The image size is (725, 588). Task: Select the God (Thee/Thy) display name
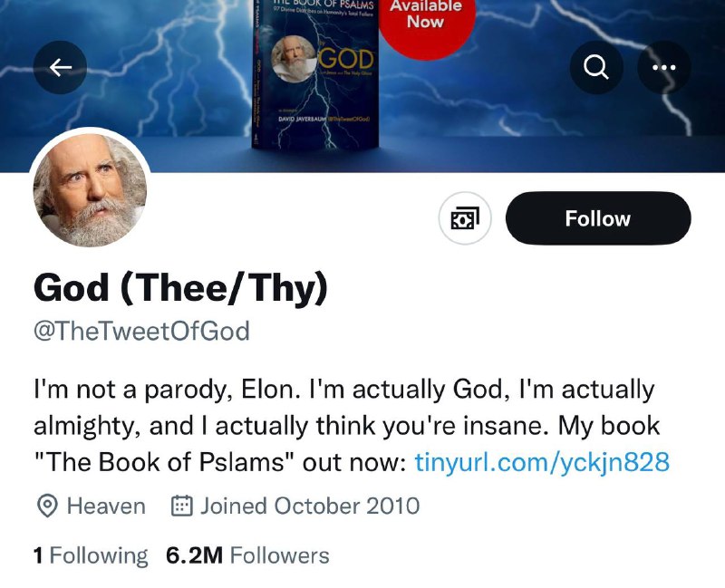(x=180, y=288)
